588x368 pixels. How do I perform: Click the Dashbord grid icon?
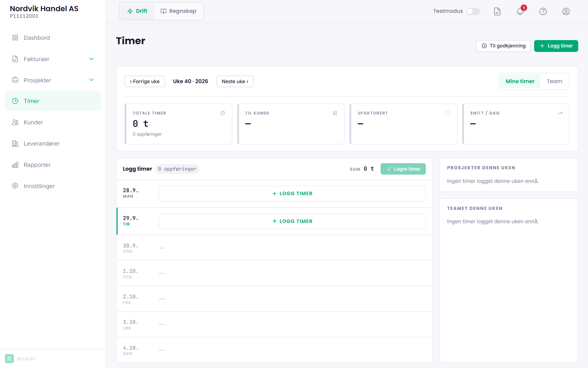click(15, 38)
